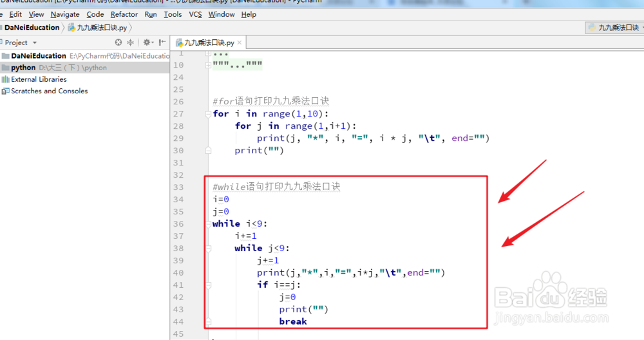Open the Tools menu
The width and height of the screenshot is (644, 340).
click(173, 14)
